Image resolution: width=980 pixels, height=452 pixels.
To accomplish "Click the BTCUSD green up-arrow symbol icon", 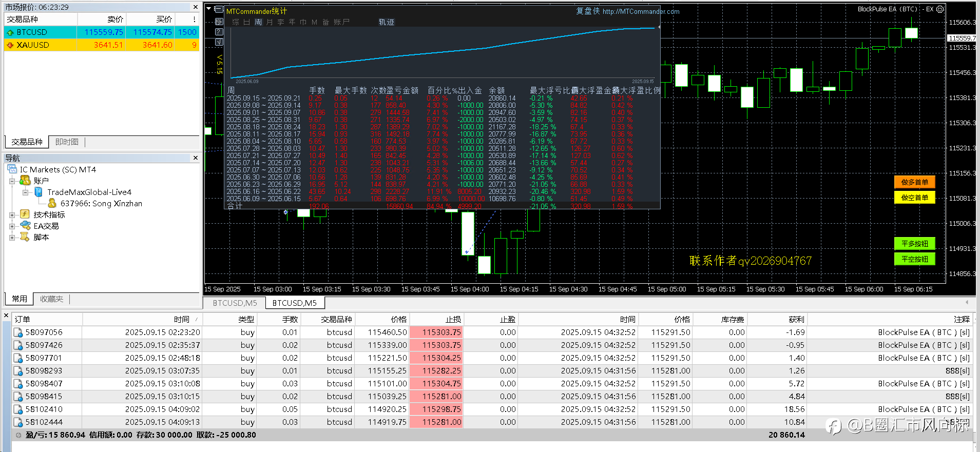I will pyautogui.click(x=10, y=32).
